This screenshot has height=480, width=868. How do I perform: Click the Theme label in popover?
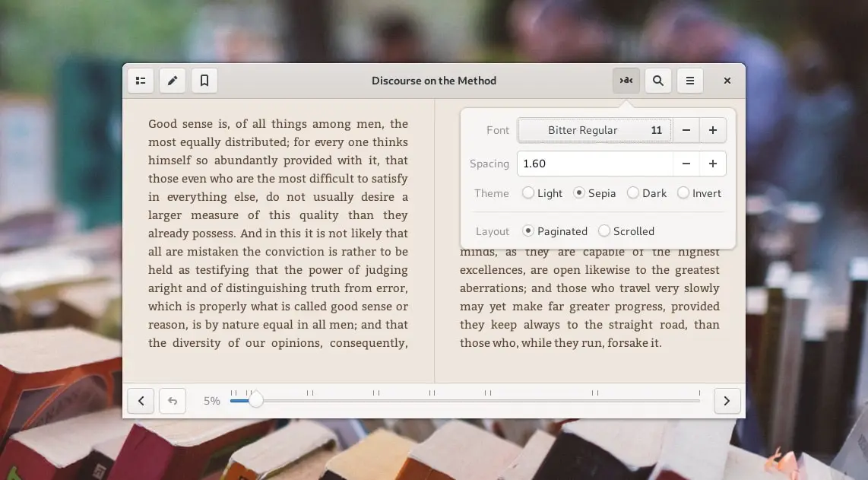click(x=492, y=193)
